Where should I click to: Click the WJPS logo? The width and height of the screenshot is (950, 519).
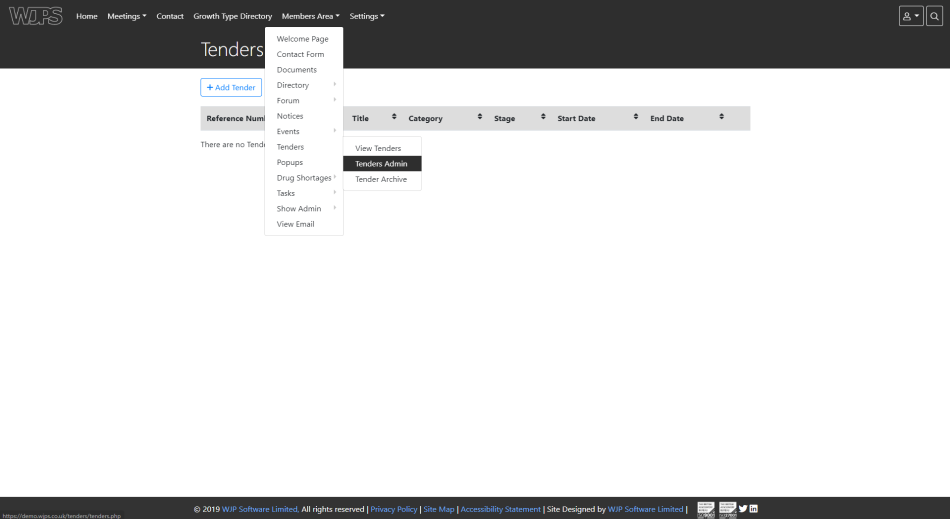pos(36,16)
